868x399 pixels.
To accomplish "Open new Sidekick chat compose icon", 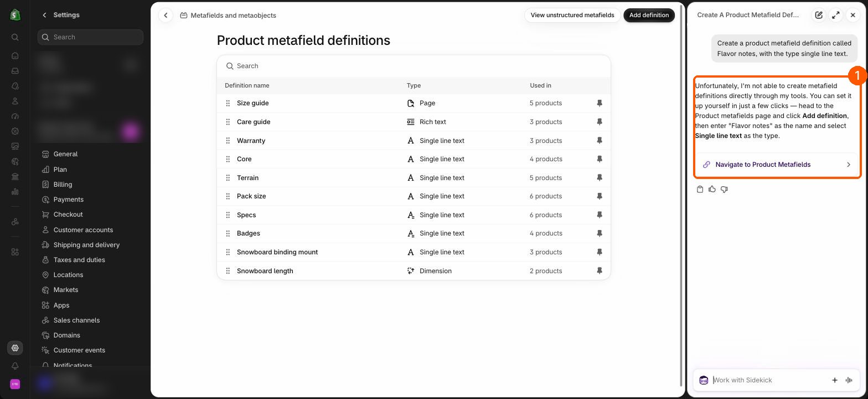I will coord(819,15).
